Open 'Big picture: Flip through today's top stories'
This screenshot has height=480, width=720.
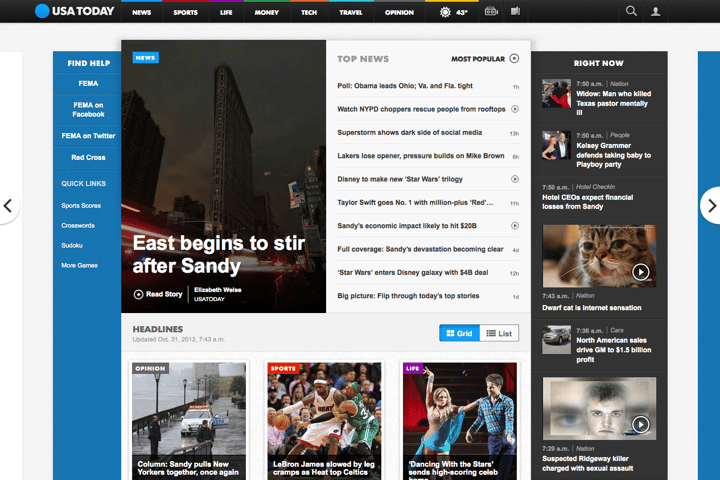click(408, 296)
